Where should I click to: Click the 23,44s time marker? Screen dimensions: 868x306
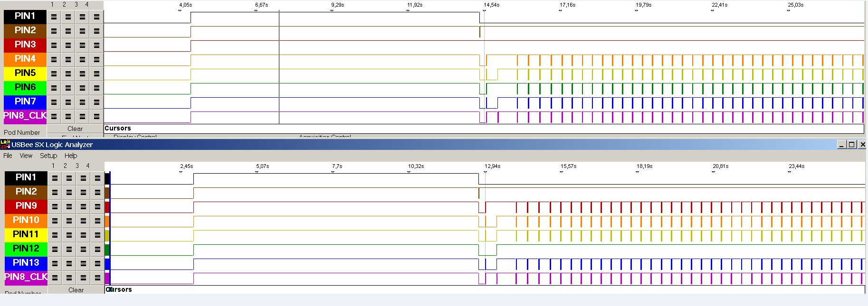coord(796,167)
